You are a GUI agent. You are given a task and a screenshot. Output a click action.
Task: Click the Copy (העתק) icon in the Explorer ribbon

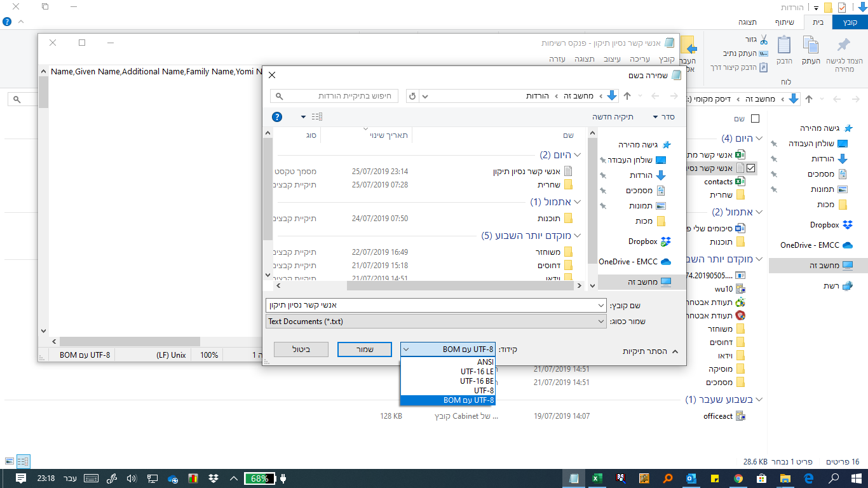coord(810,44)
